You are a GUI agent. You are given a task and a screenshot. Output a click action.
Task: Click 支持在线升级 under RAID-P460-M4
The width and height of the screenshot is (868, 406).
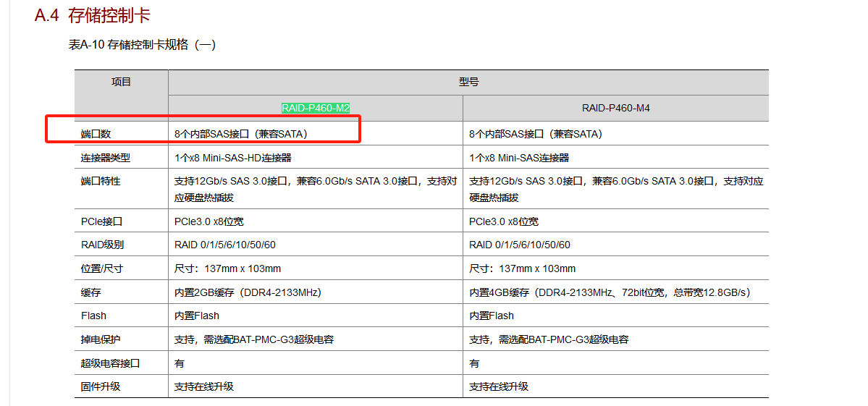tap(499, 386)
